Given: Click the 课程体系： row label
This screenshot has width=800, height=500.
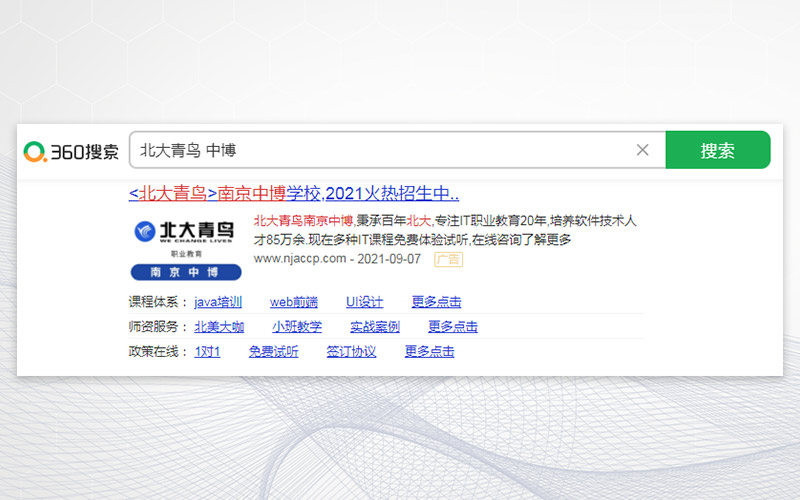Looking at the screenshot, I should 158,302.
